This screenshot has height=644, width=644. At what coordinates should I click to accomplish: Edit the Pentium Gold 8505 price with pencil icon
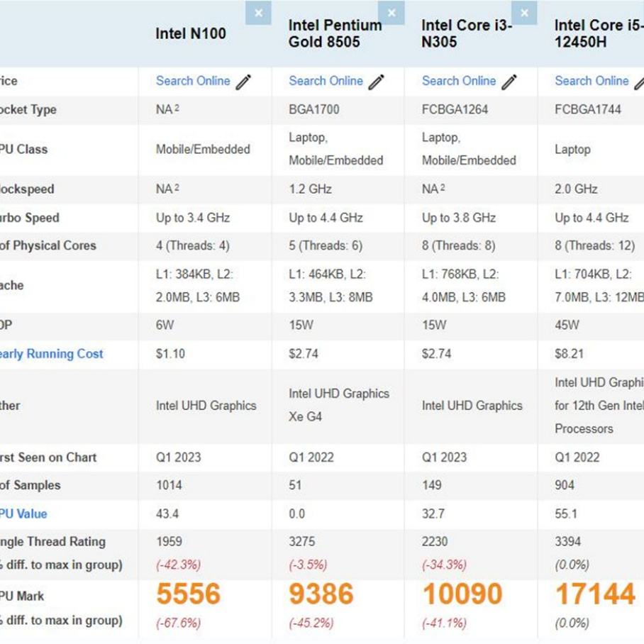pos(377,82)
